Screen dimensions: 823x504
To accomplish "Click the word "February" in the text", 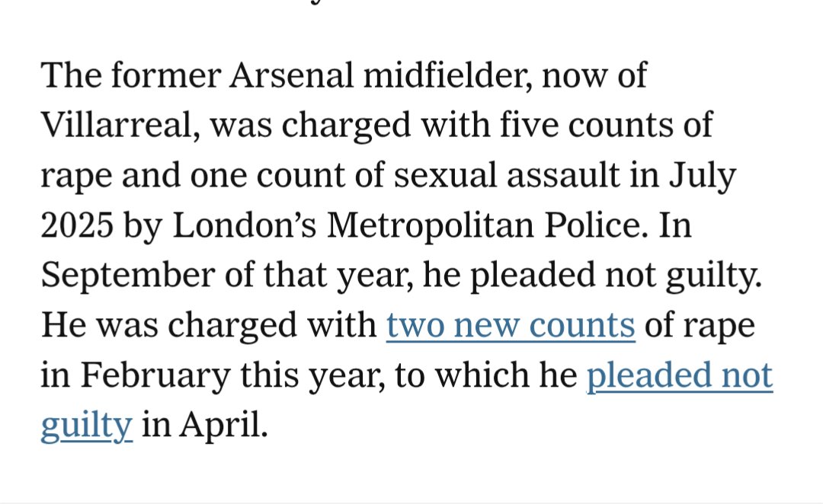I will click(155, 375).
